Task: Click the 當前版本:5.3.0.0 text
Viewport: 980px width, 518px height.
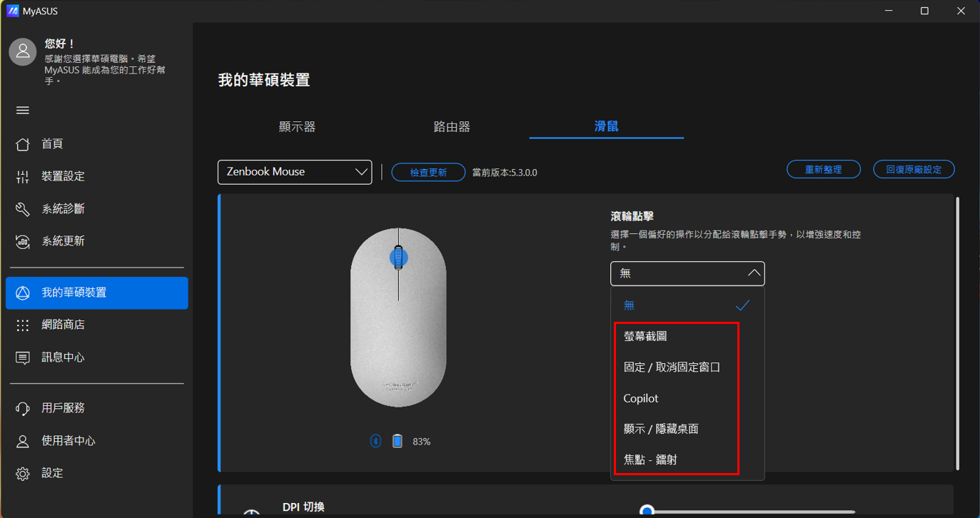Action: point(505,173)
